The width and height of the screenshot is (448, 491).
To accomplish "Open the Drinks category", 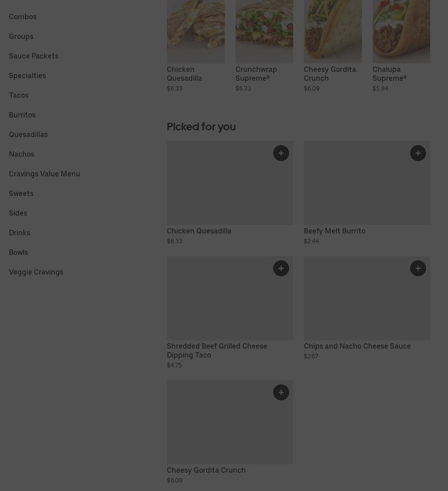I will (20, 233).
